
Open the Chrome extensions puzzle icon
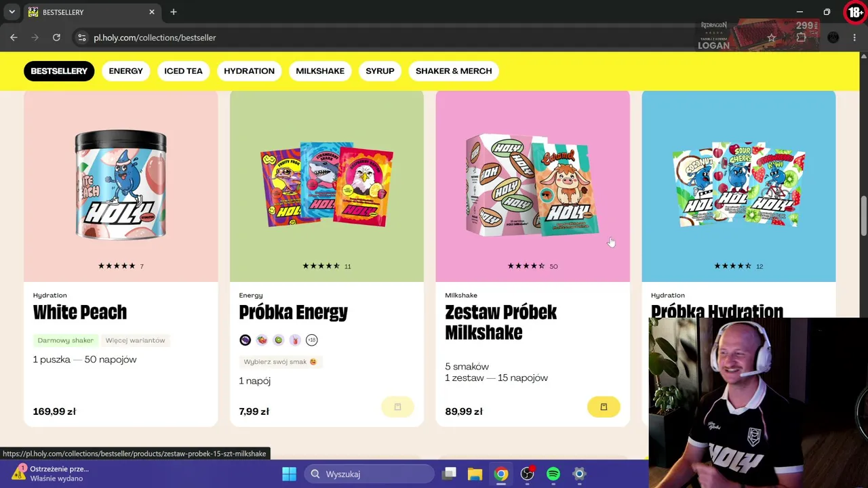[802, 38]
